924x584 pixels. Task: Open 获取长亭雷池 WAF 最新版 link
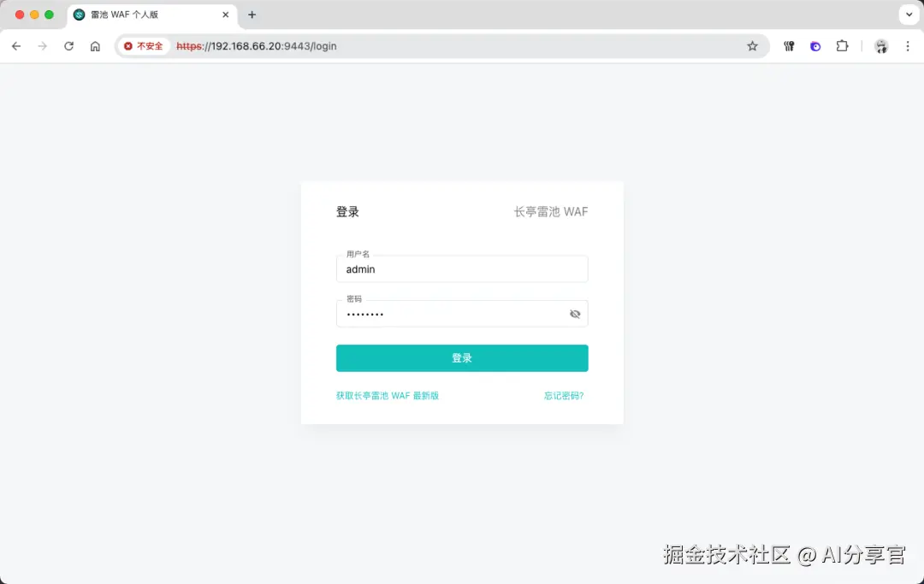click(388, 396)
